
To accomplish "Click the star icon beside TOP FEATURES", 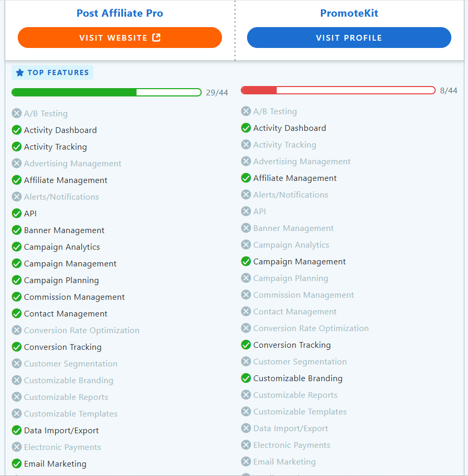I will coord(21,72).
